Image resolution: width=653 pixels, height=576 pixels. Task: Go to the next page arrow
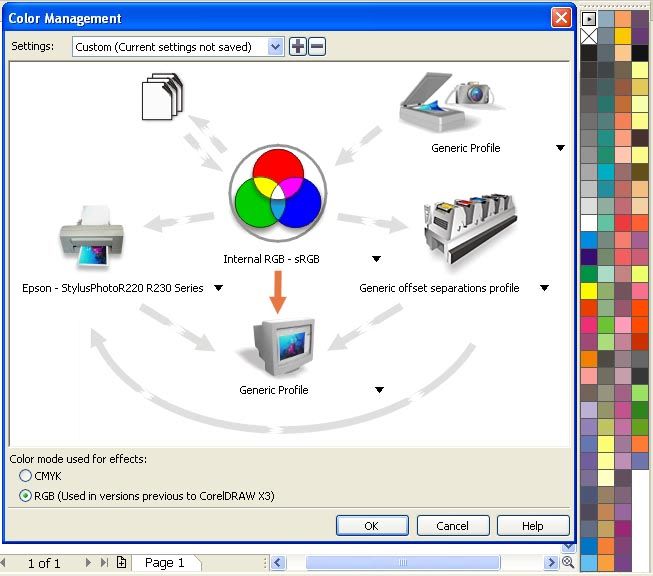click(87, 563)
